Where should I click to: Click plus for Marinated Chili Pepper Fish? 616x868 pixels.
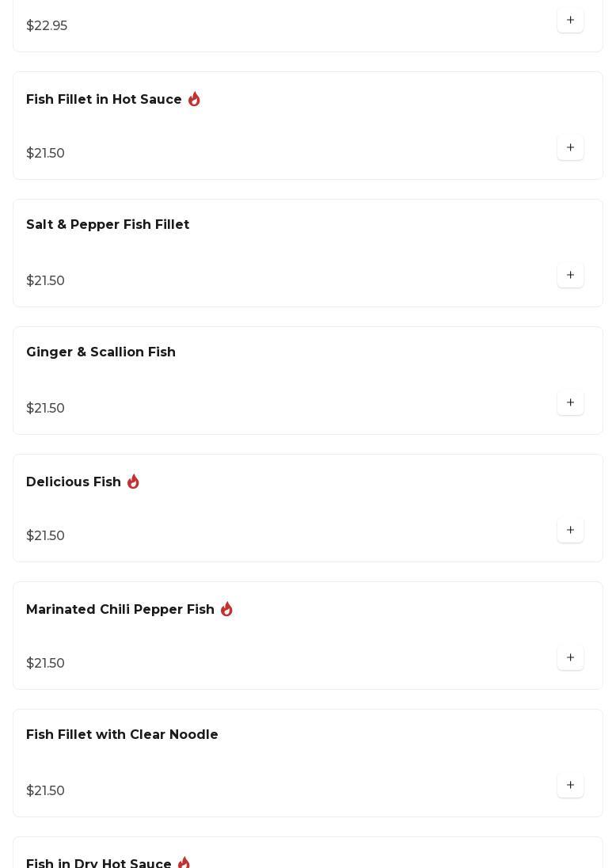pos(570,658)
